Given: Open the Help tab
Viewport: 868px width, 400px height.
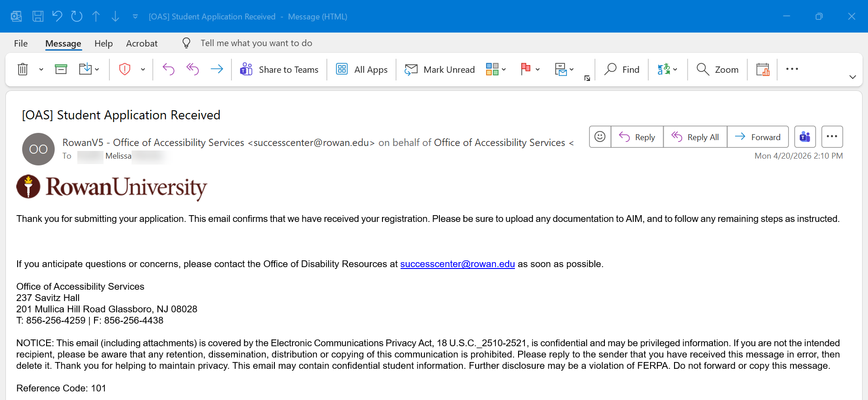Looking at the screenshot, I should (104, 43).
